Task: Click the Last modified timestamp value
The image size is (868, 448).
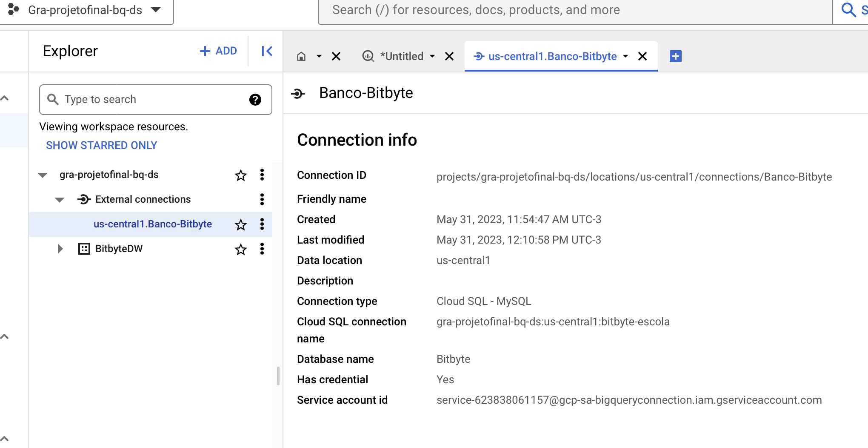Action: pyautogui.click(x=519, y=240)
